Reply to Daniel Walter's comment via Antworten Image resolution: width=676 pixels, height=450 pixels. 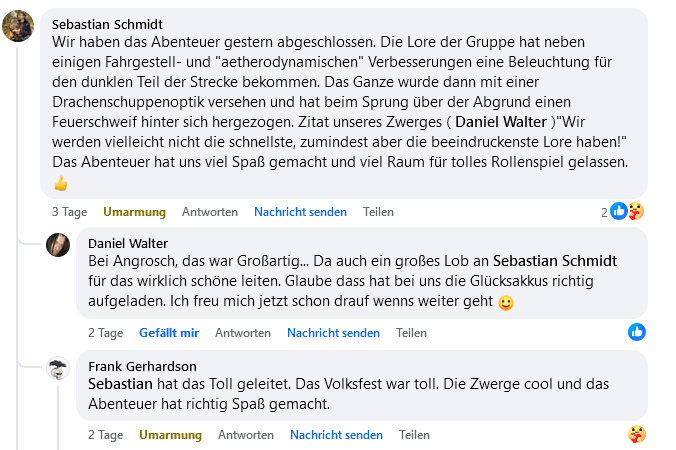pyautogui.click(x=243, y=333)
